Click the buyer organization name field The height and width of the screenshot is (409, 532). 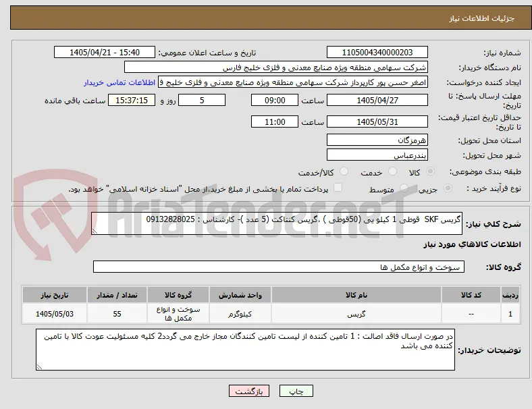point(276,67)
